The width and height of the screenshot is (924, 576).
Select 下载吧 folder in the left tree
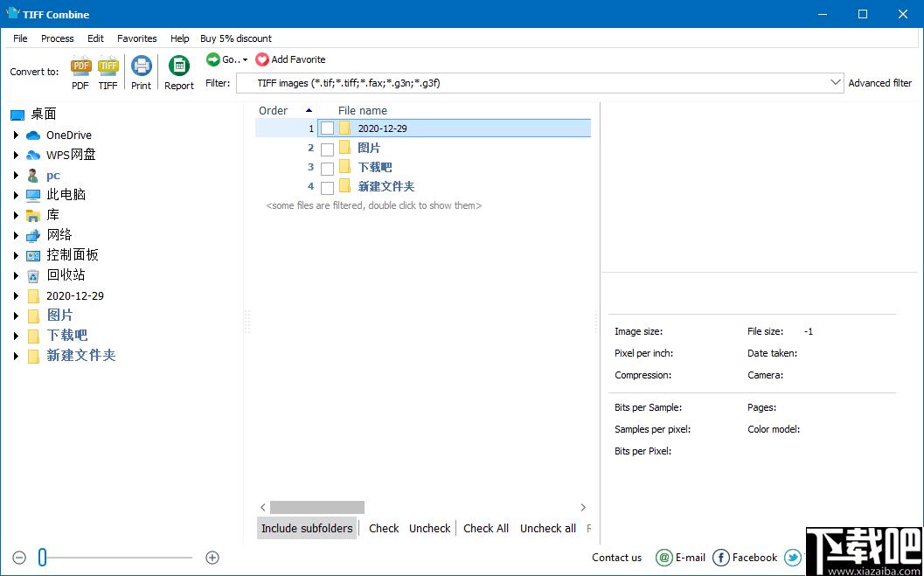tap(66, 335)
